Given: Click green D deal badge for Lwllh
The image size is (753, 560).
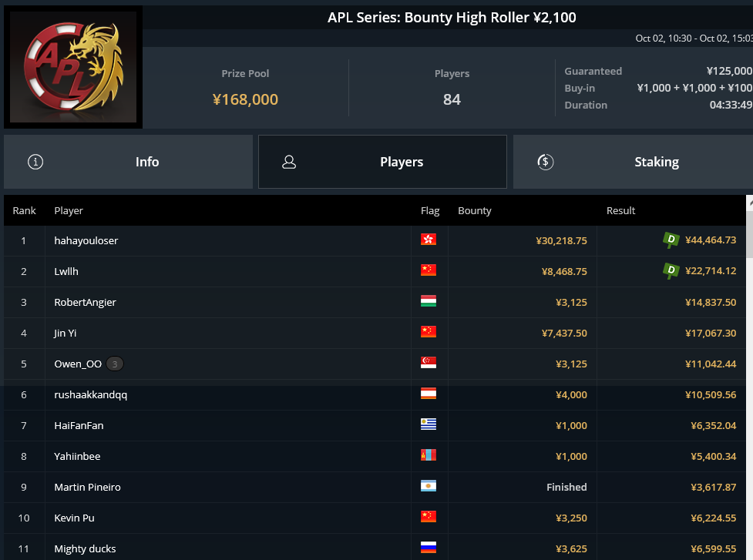Looking at the screenshot, I should tap(671, 270).
